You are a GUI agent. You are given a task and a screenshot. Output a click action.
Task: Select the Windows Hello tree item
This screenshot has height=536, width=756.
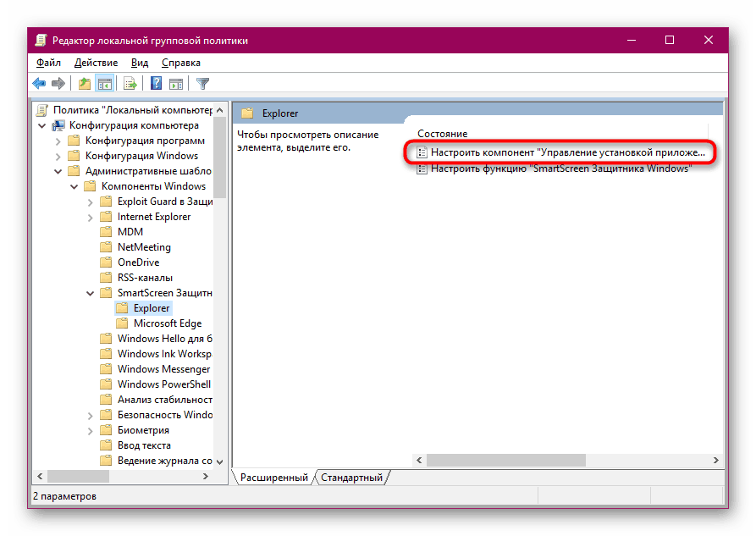156,338
